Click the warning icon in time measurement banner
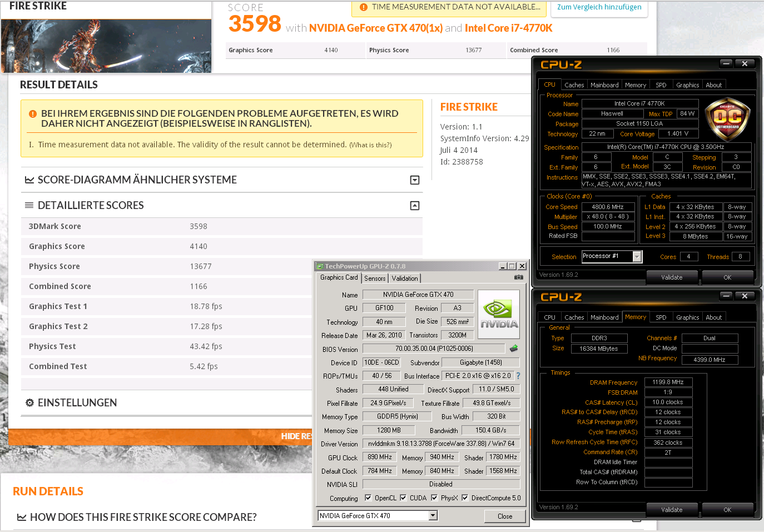Screen dimensions: 764x532 click(364, 7)
